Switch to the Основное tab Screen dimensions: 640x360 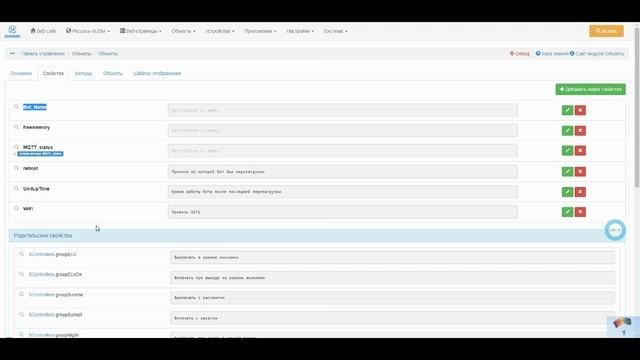tap(21, 73)
